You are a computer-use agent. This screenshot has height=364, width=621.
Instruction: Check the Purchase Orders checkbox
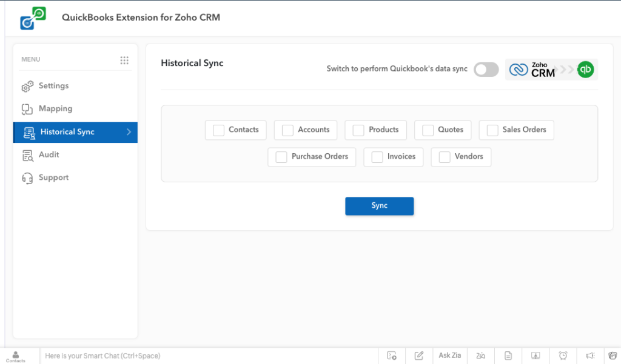pos(281,157)
